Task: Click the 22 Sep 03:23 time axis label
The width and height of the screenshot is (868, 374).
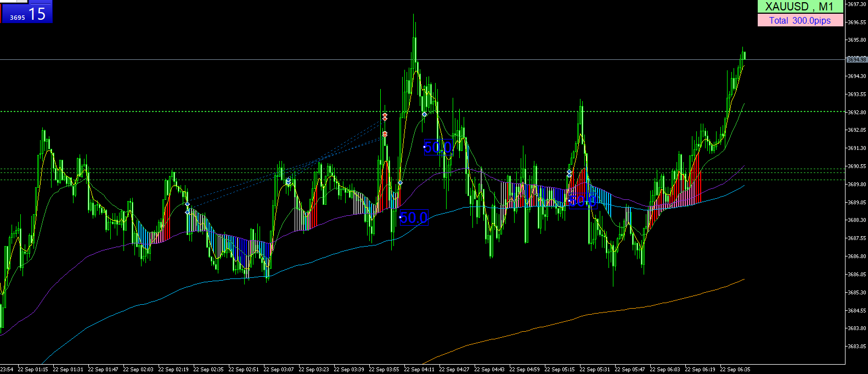Action: point(314,370)
